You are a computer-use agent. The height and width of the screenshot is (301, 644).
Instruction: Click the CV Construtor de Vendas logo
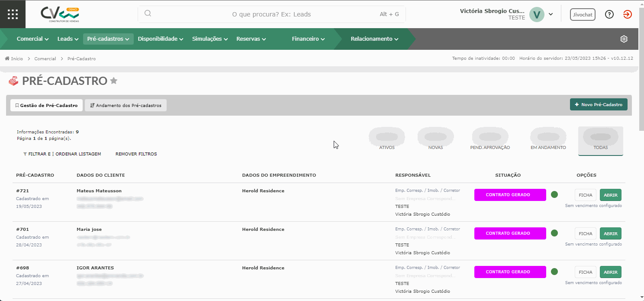[x=60, y=14]
